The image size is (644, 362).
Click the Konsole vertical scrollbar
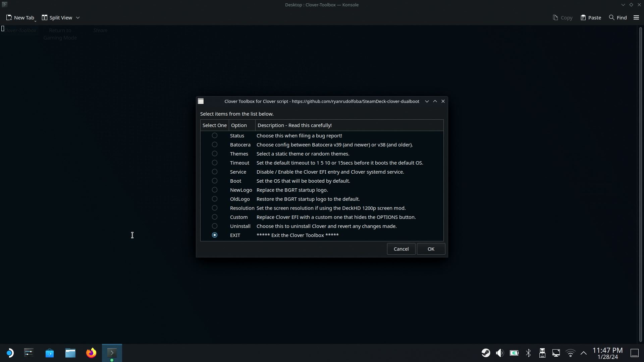pyautogui.click(x=640, y=184)
